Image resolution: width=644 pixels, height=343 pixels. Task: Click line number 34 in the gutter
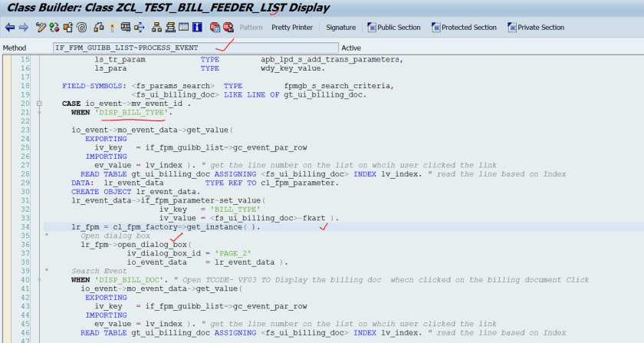pos(25,227)
